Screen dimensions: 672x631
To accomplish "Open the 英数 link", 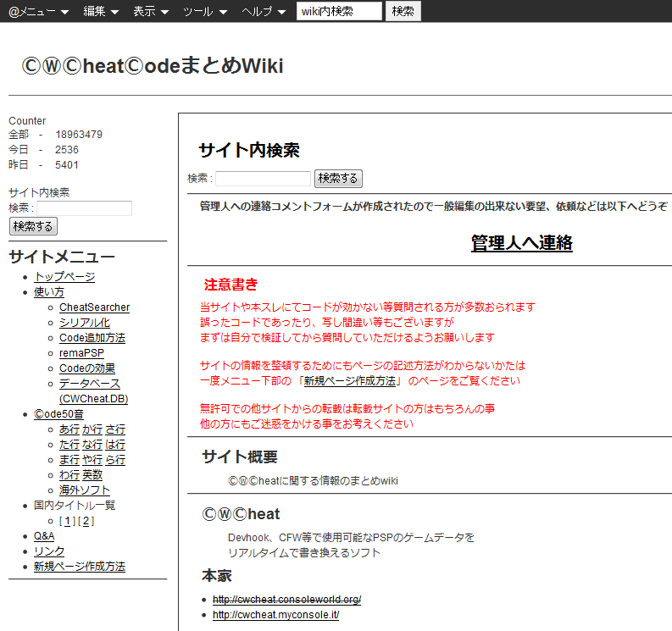I will 92,475.
